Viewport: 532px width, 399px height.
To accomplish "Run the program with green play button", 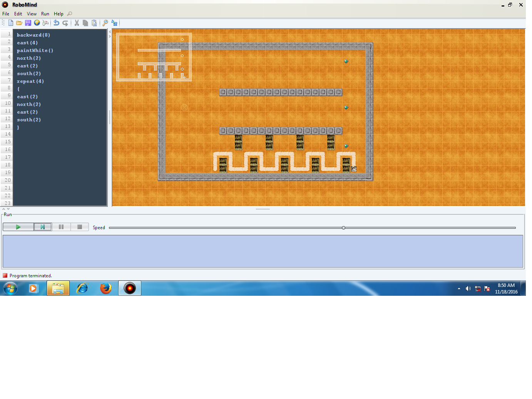I will coord(18,227).
